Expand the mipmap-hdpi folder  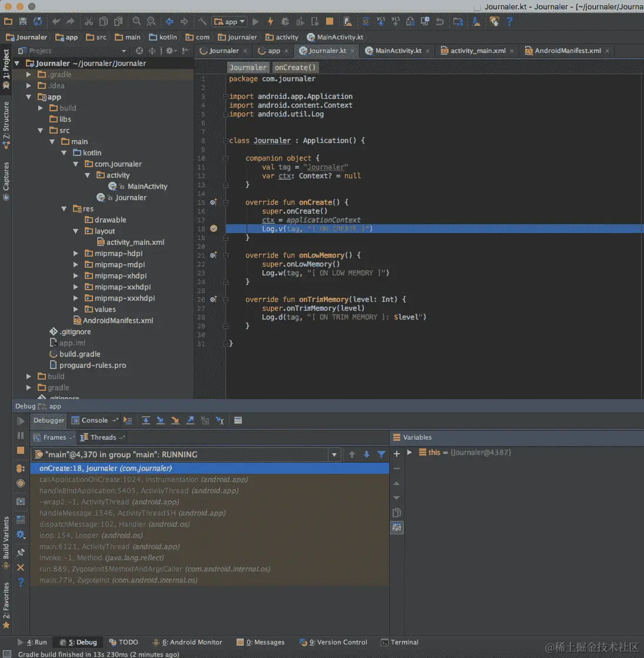[x=75, y=254]
